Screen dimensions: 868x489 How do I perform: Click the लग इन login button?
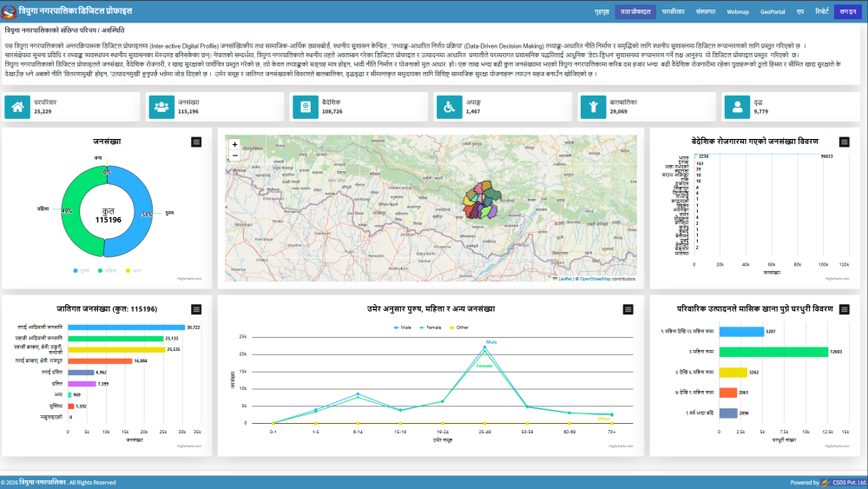point(847,11)
